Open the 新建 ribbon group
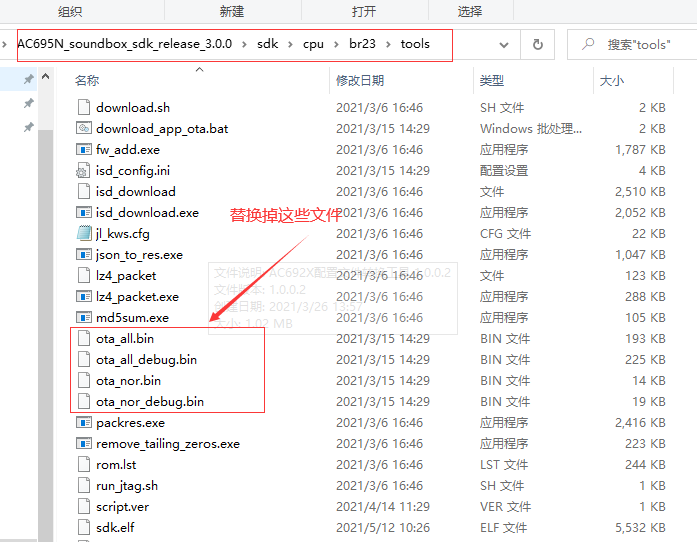This screenshot has width=697, height=542. [232, 11]
